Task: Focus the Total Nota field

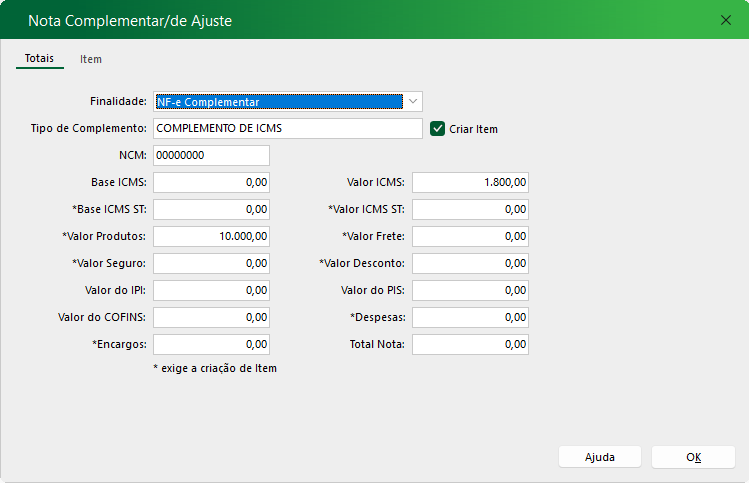Action: (x=470, y=345)
